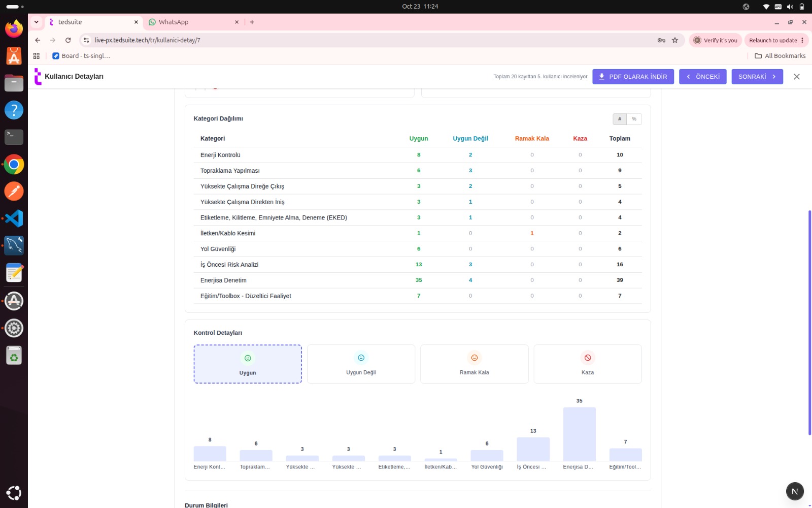The height and width of the screenshot is (508, 812).
Task: Reload the current page
Action: coord(68,40)
